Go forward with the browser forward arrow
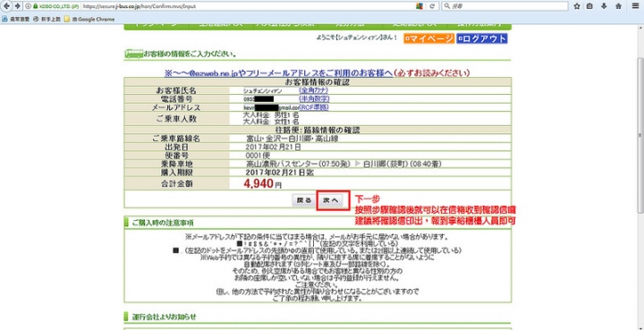 17,6
